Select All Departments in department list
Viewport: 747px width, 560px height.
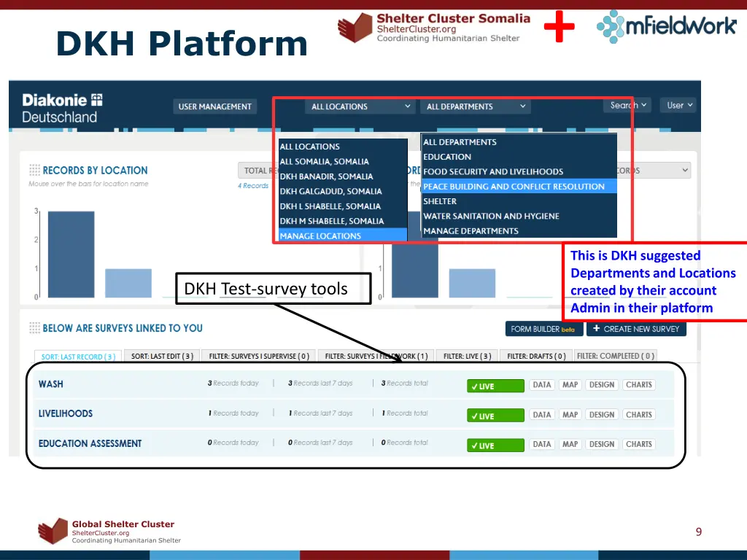pos(519,142)
